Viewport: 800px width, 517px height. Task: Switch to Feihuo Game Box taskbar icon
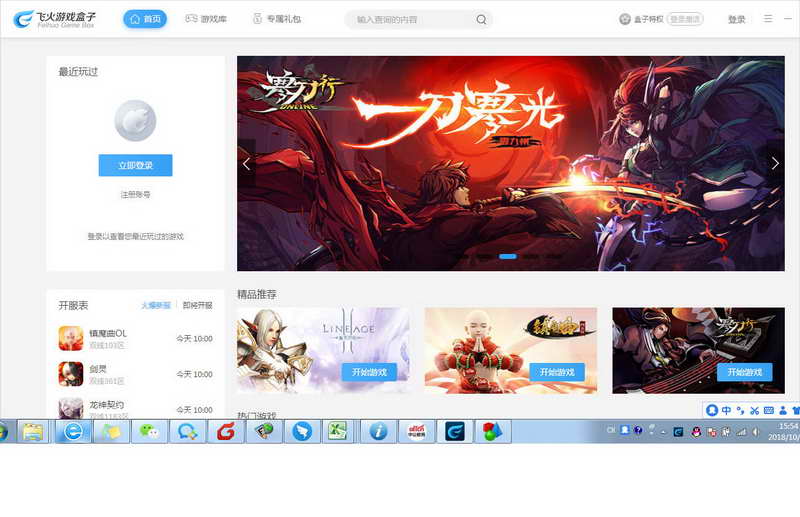click(455, 432)
